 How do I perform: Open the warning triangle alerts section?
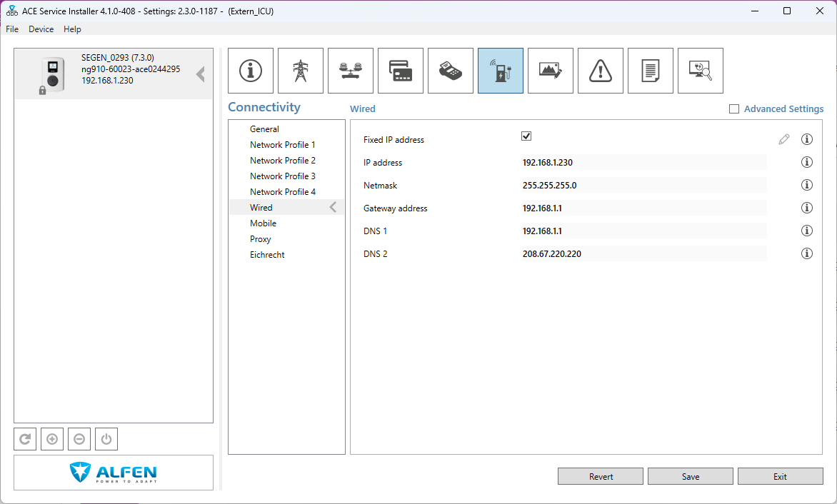tap(601, 71)
